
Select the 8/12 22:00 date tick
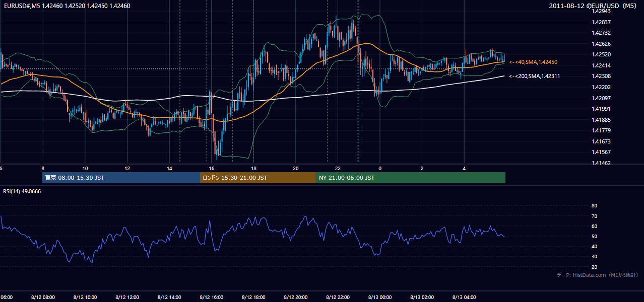point(338,297)
